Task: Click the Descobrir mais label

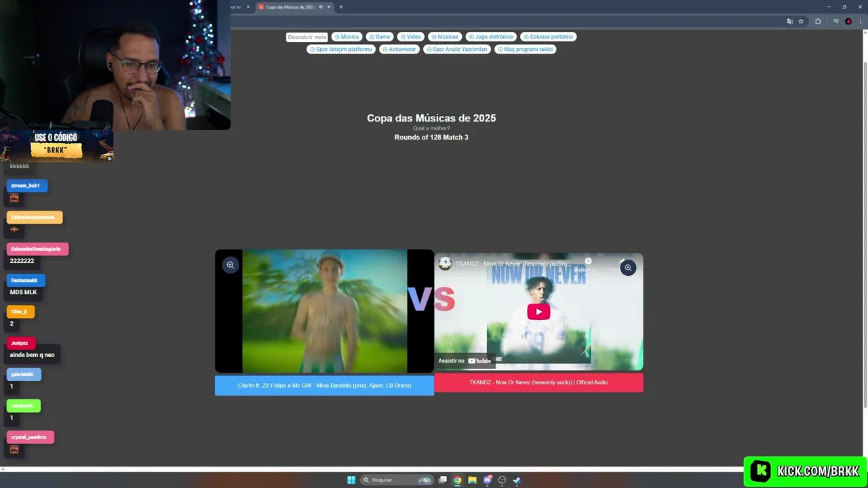Action: (x=307, y=37)
